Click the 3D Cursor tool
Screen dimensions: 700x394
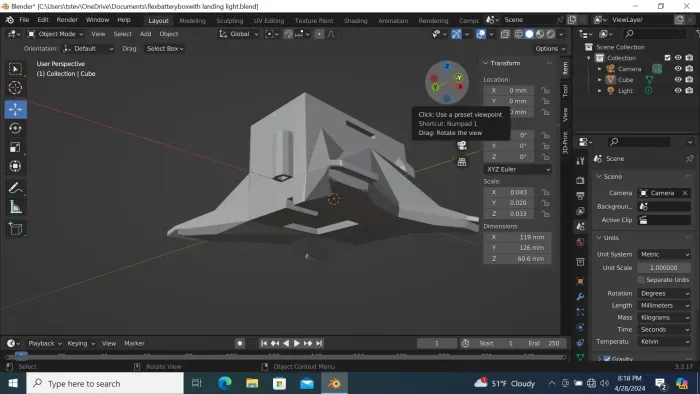(16, 87)
